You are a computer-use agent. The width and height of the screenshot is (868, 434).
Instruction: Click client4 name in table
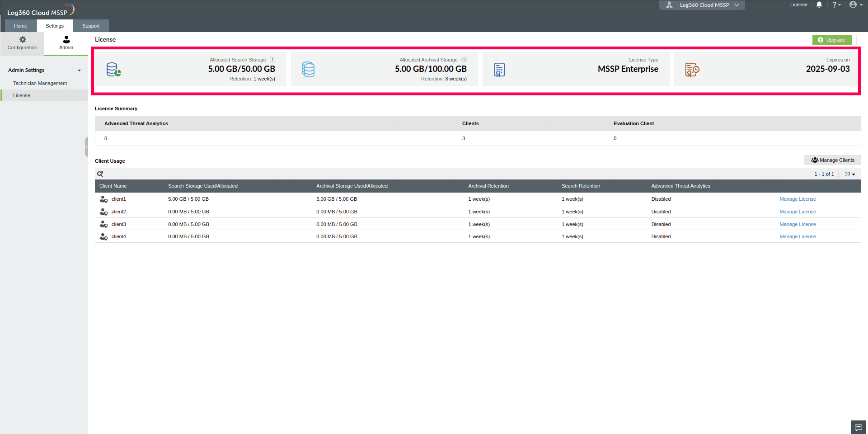click(x=119, y=236)
